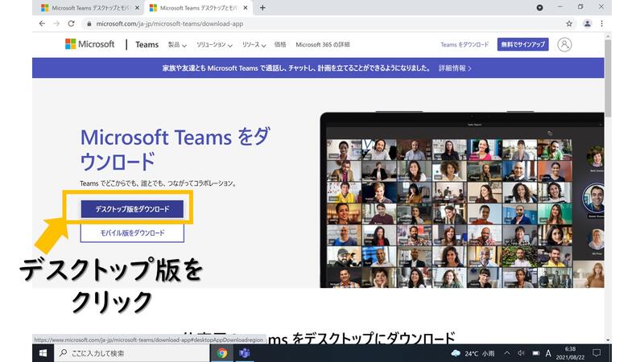Click the モバイル版をダウンロード button

[132, 232]
